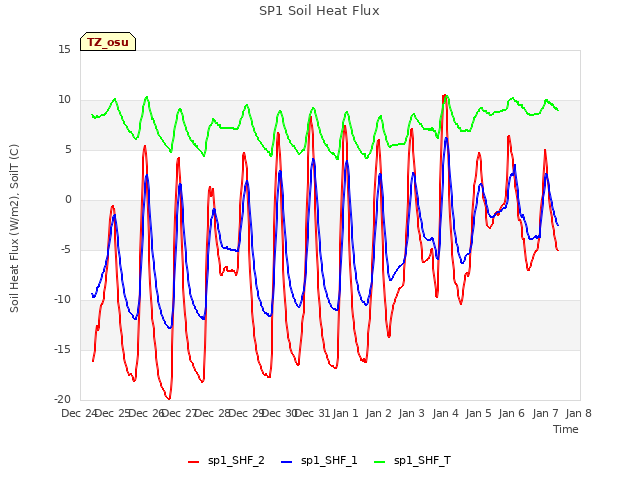Click the Jan 7 x-axis tick label

tap(545, 413)
